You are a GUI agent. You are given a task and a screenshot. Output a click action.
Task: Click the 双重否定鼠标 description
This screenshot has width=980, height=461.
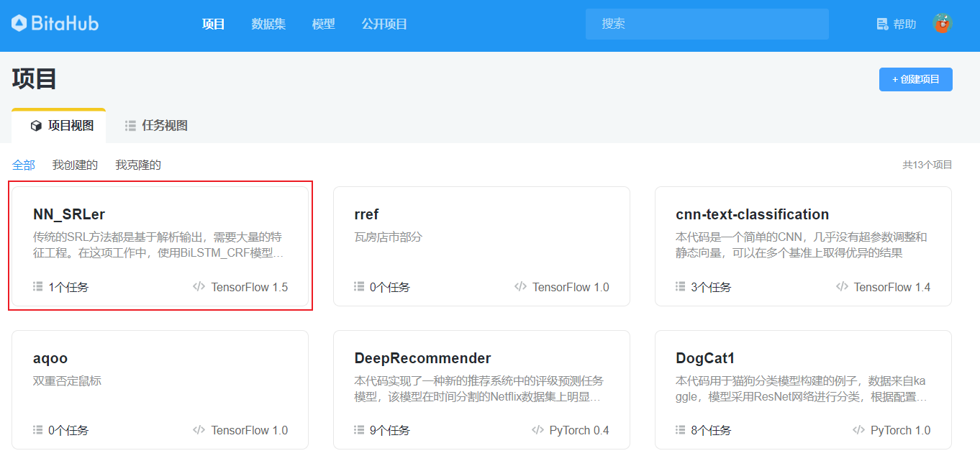coord(67,380)
